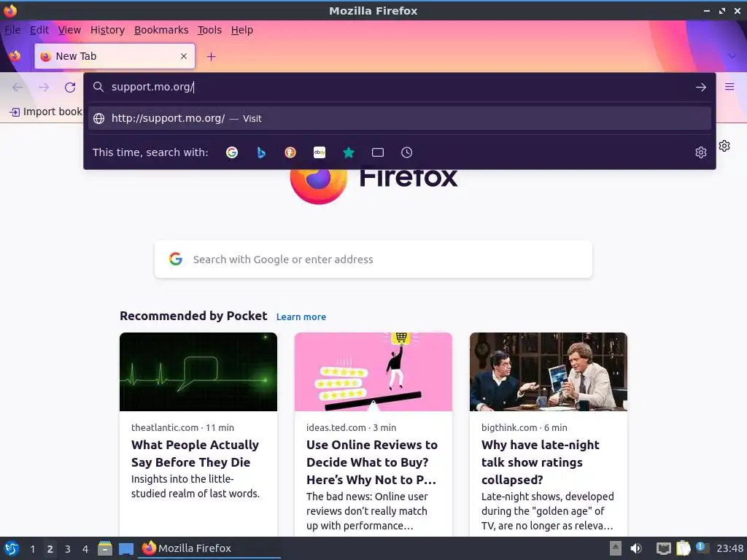Screen dimensions: 747x560
Task: Click the Go arrow in address bar
Action: 701,87
